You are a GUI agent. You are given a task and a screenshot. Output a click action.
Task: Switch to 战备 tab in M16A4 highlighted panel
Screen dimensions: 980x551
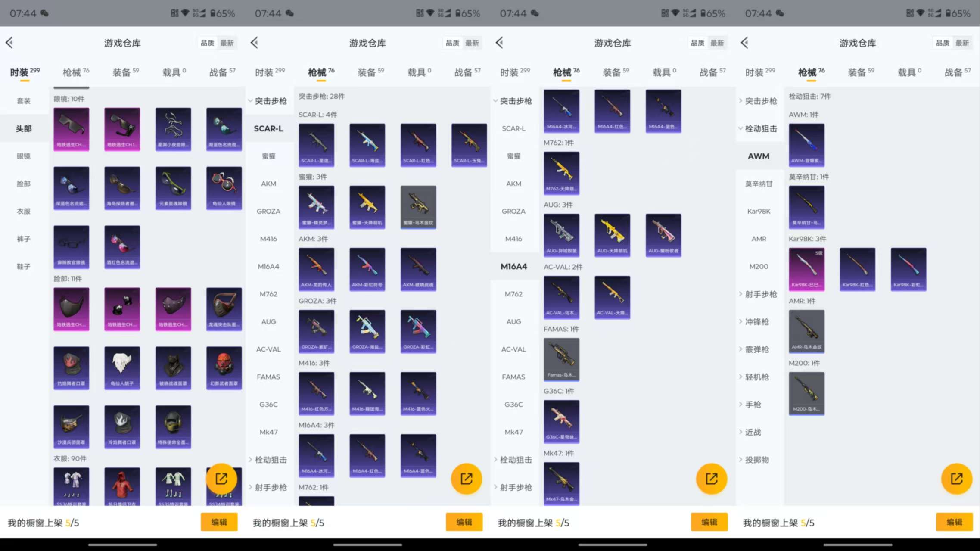point(712,72)
